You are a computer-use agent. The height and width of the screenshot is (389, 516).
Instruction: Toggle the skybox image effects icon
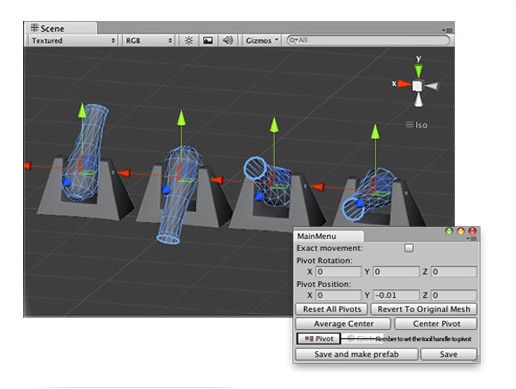[x=208, y=40]
